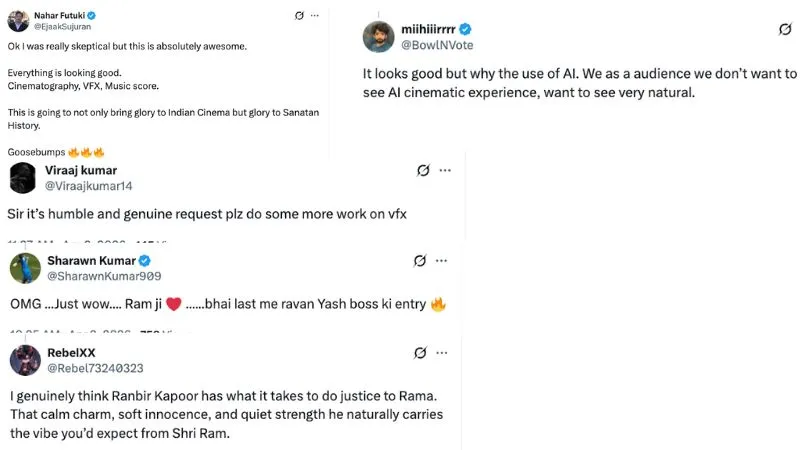
Task: Click Grok icon on Viraaj kumar's tweet
Action: 423,171
